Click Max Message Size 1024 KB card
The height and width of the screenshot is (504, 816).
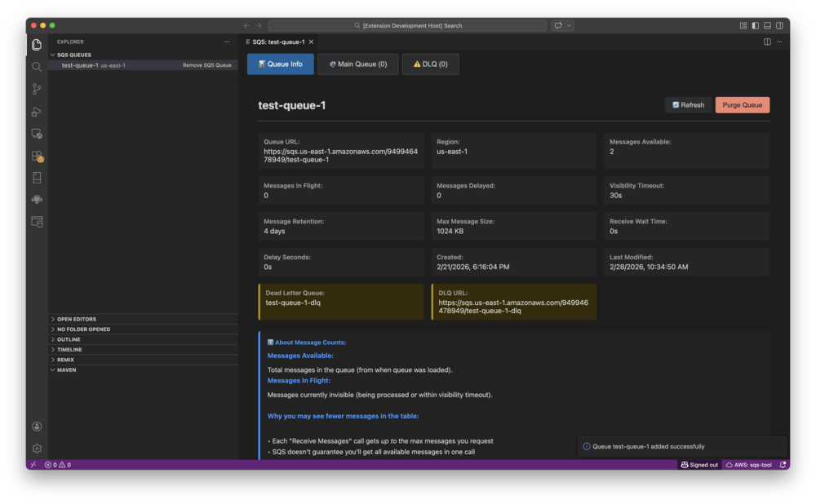click(x=513, y=226)
